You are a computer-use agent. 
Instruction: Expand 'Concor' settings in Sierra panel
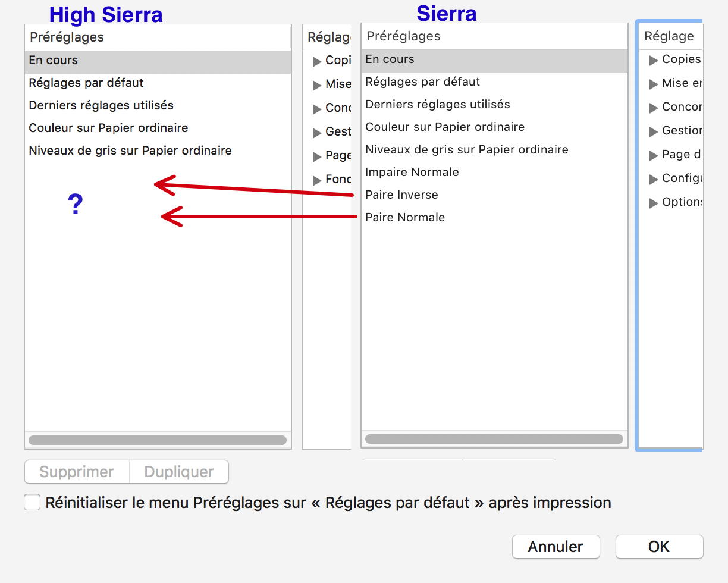pos(653,108)
